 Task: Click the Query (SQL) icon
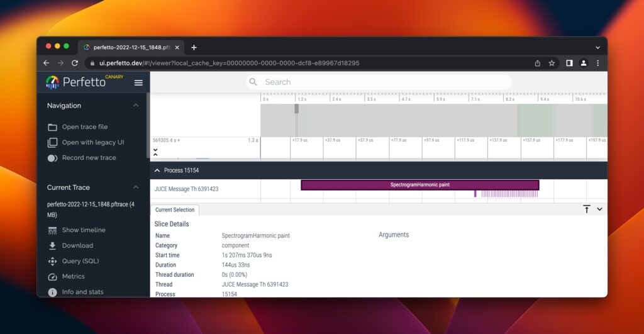[53, 261]
